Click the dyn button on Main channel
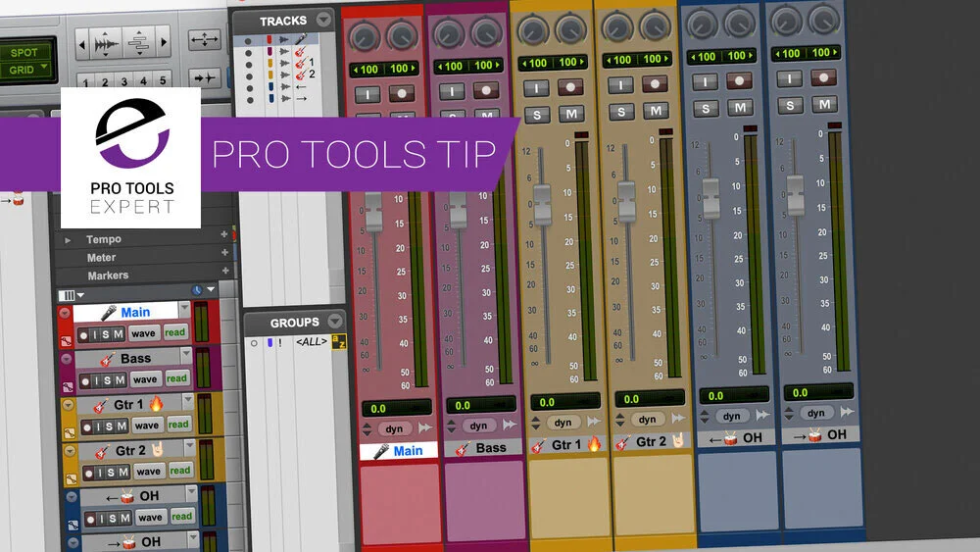The image size is (980, 552). click(x=394, y=428)
